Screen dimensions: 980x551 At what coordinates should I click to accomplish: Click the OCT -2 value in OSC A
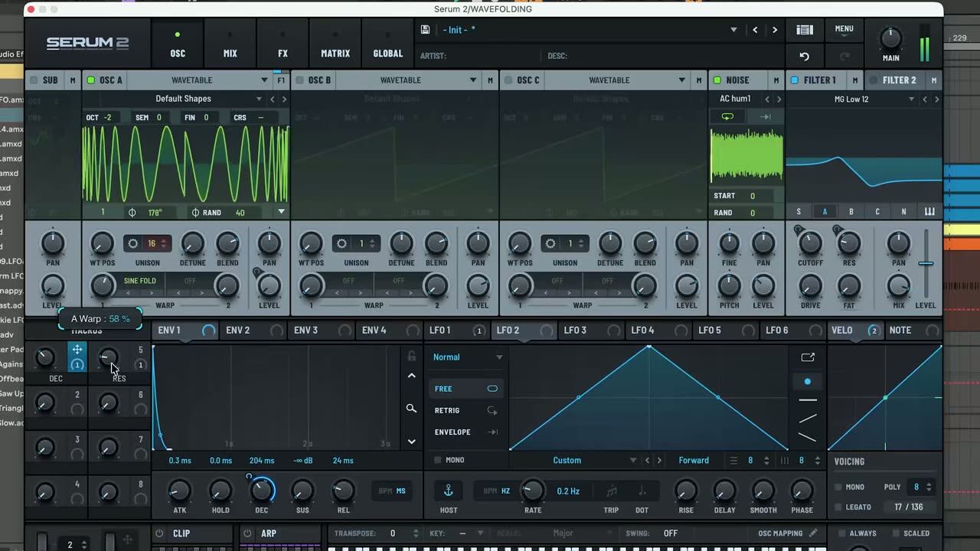(x=99, y=118)
